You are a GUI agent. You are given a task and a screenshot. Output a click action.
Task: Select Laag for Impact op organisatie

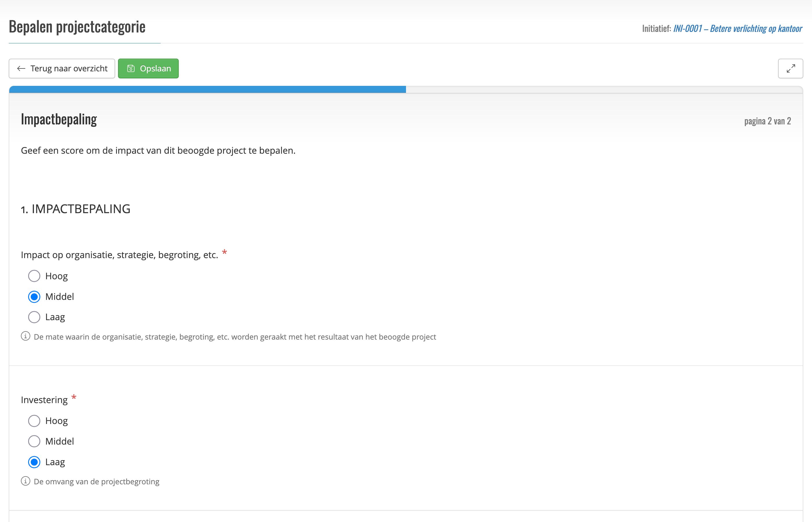coord(34,317)
